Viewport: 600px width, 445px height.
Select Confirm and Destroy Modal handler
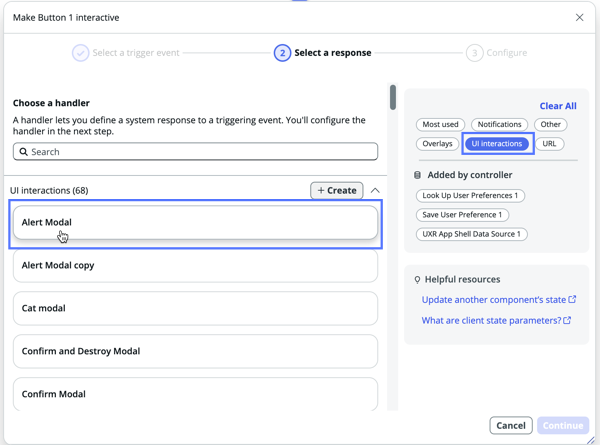point(196,351)
